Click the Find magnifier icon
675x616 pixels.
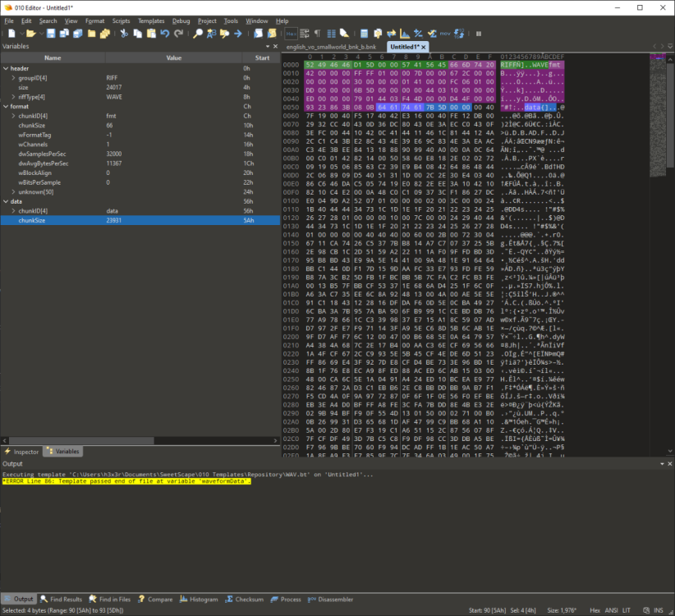198,34
